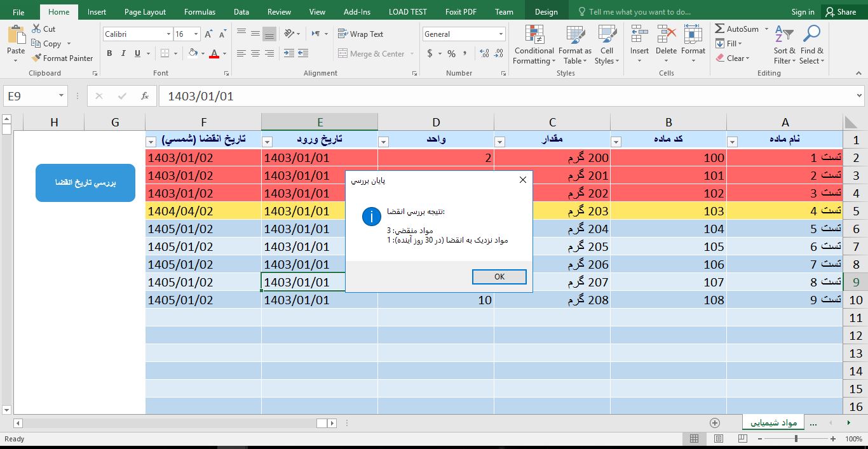Click the Insert Function fx icon
Image resolution: width=868 pixels, height=449 pixels.
tap(145, 96)
